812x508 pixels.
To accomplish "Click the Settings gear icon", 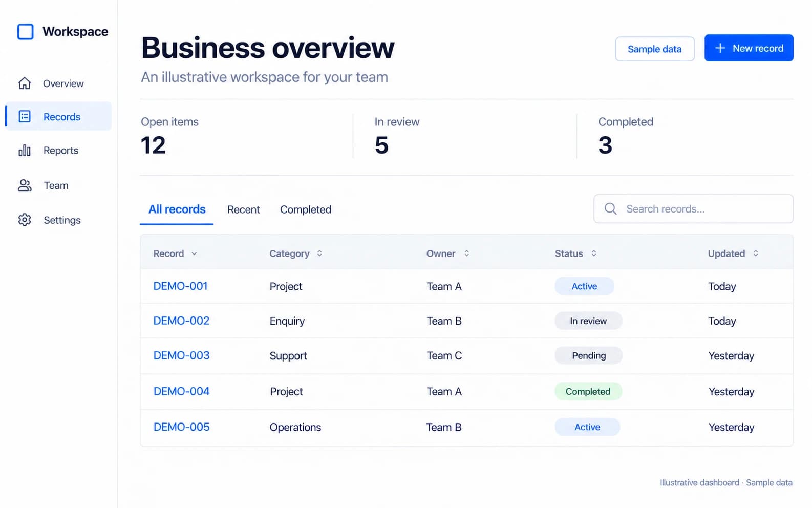I will pyautogui.click(x=25, y=220).
